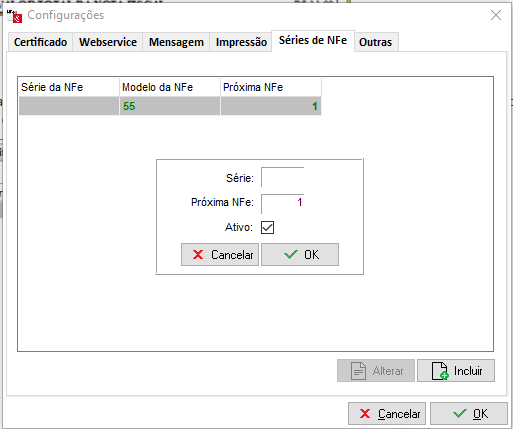
Task: Click the document icon on Alterar button
Action: pos(358,371)
